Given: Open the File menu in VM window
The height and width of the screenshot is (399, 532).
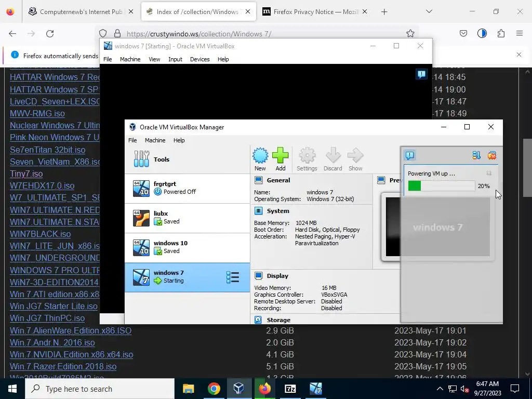Looking at the screenshot, I should coord(108,59).
